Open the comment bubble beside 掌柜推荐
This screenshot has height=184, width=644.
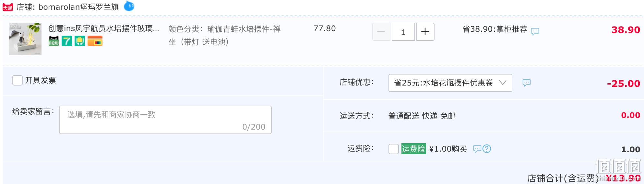(x=535, y=31)
